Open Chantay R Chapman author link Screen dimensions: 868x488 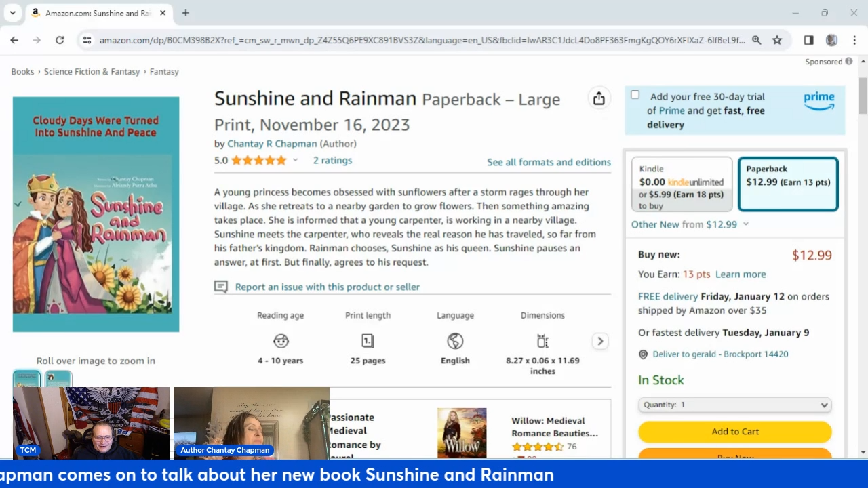[x=272, y=144]
